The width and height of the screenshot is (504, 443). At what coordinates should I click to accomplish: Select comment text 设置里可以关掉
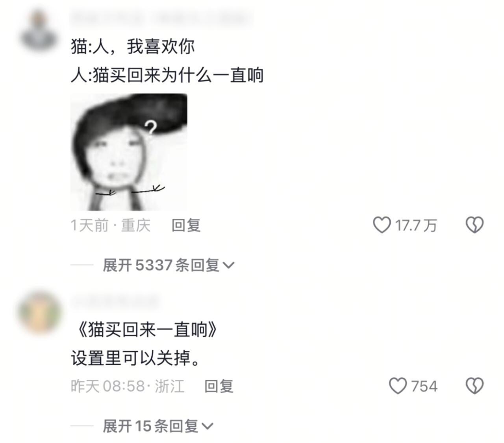tap(131, 358)
